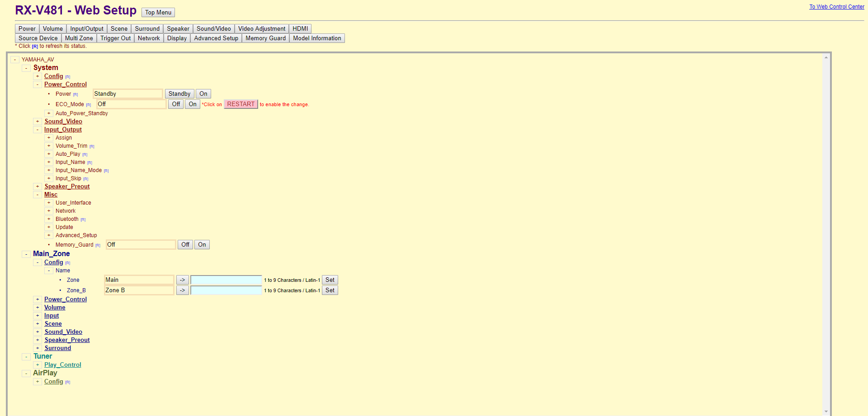This screenshot has width=868, height=416.
Task: Open Main_Zone Surround link
Action: point(58,348)
